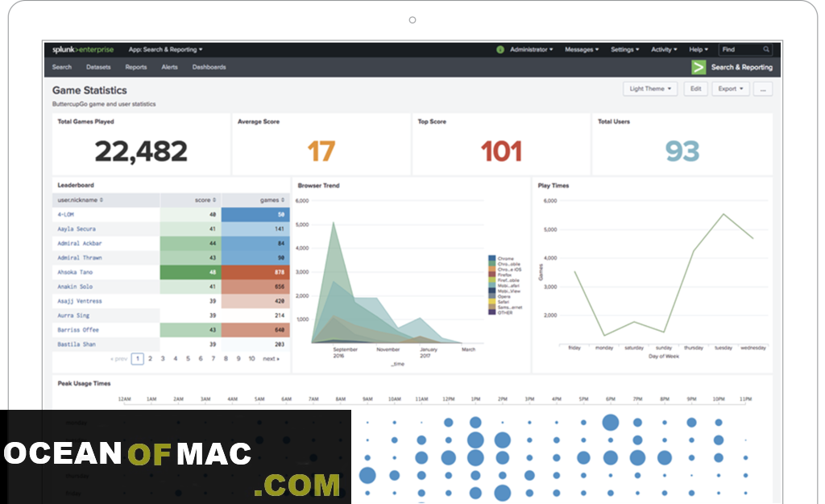
Task: Click the Chrome legend color swatch
Action: [492, 258]
